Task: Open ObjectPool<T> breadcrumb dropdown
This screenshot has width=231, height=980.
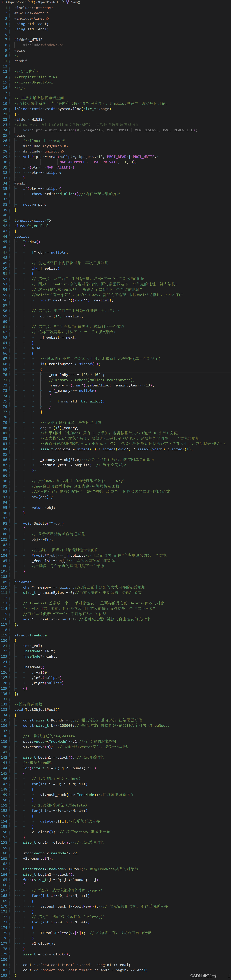Action: click(48, 2)
